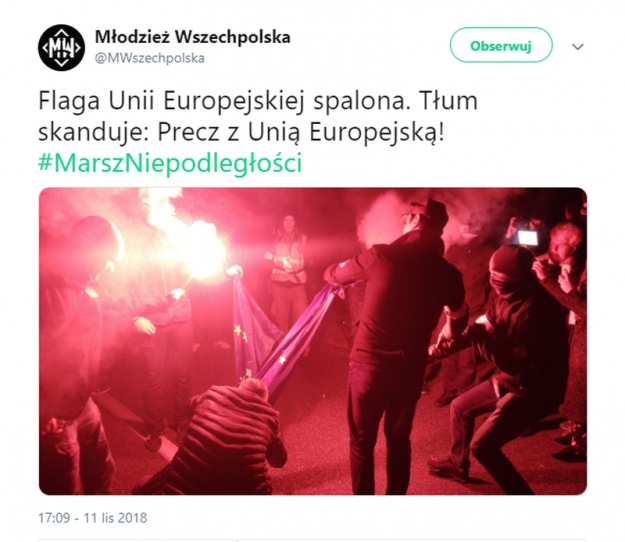Viewport: 625px width, 542px height.
Task: Expand the tweet options chevron
Action: (578, 47)
